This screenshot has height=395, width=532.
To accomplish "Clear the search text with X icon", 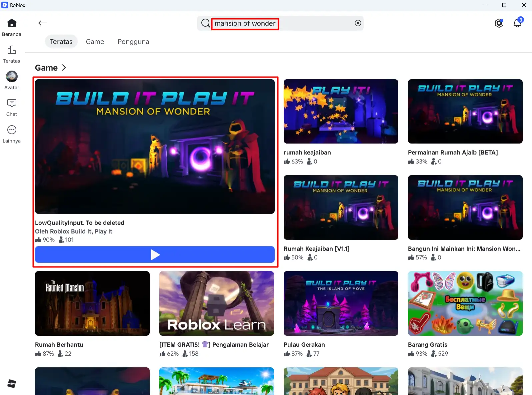I will coord(358,23).
